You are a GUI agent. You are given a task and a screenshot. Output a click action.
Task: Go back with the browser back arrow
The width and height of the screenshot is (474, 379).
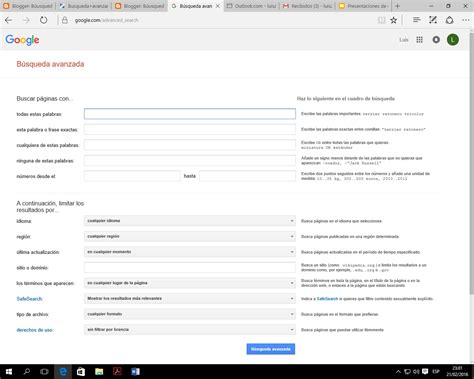(8, 20)
